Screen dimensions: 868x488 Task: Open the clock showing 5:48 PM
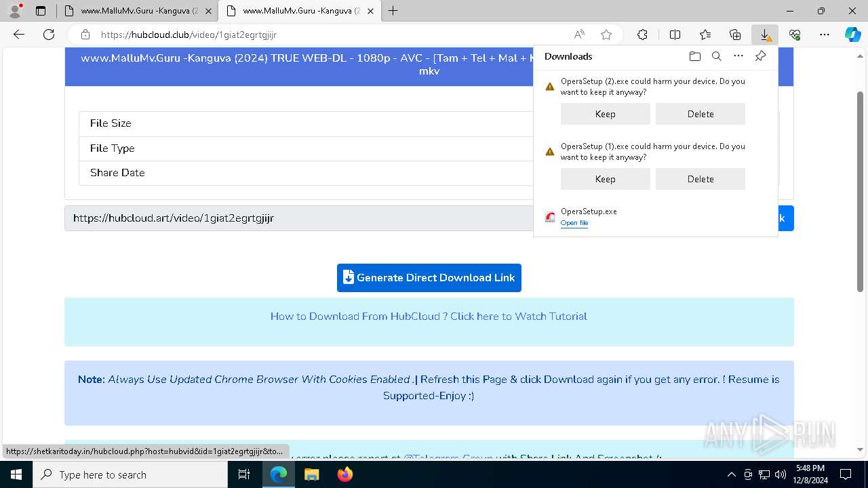[x=810, y=474]
